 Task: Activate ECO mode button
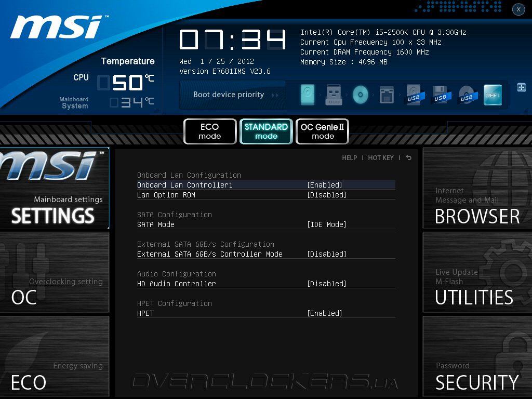(210, 131)
